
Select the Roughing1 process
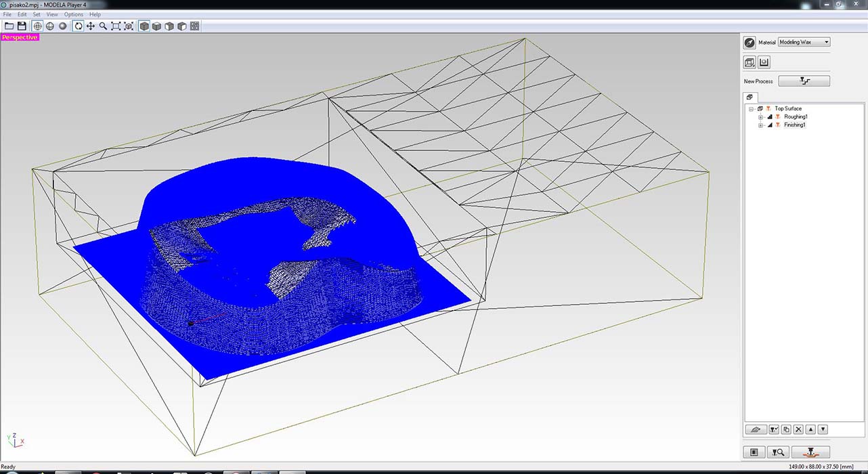click(x=796, y=116)
